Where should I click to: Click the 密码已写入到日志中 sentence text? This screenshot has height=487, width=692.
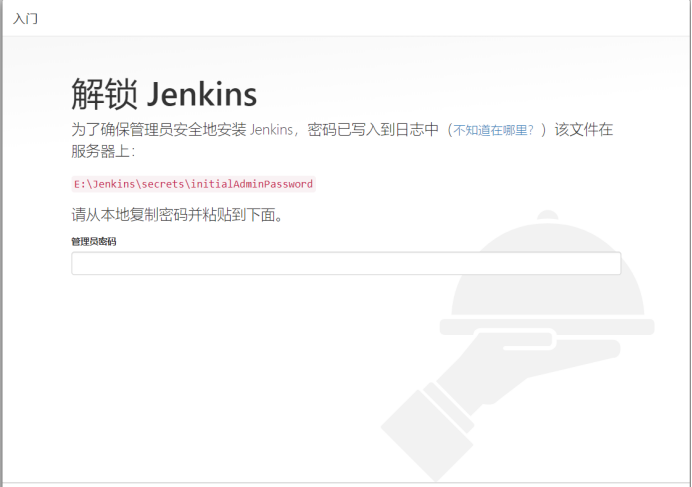coord(373,130)
